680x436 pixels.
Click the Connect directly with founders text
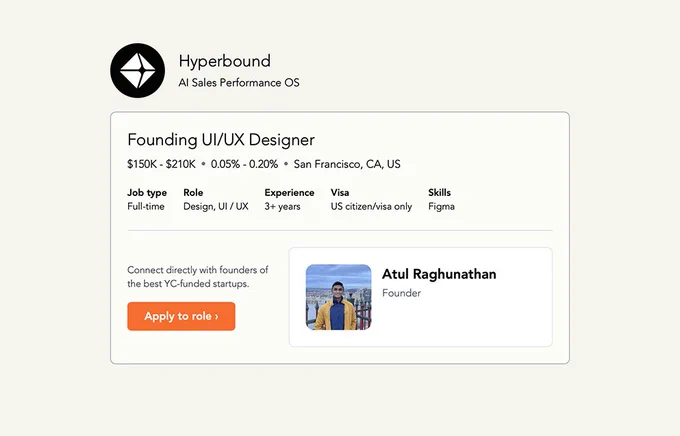click(198, 277)
